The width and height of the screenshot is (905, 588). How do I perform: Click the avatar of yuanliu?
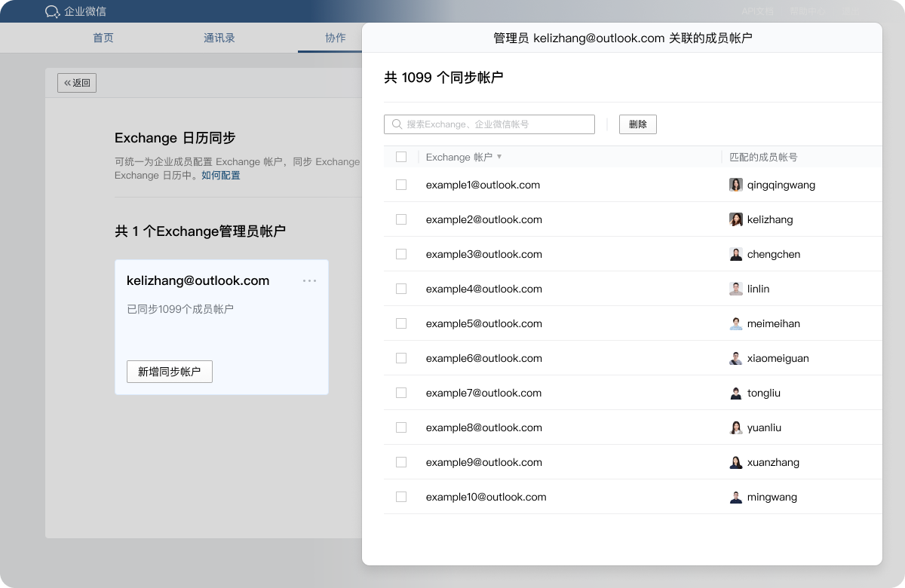pos(736,427)
